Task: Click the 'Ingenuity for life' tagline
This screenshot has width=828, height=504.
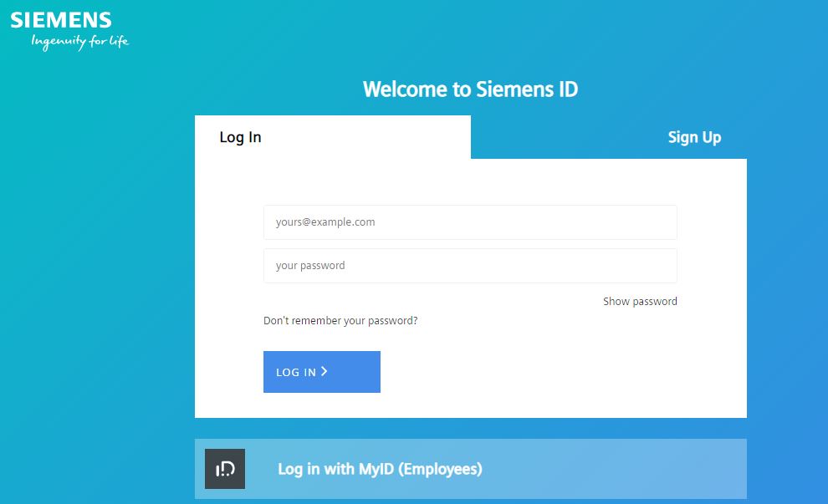Action: point(79,42)
